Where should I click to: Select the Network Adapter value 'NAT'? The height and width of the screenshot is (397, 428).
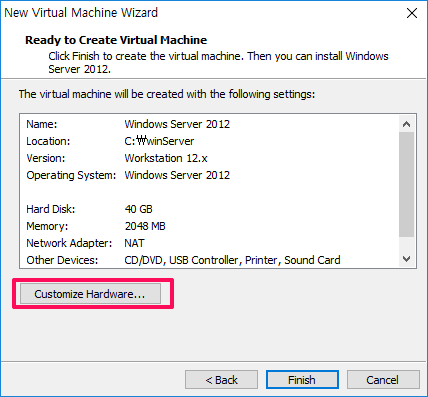pos(134,243)
